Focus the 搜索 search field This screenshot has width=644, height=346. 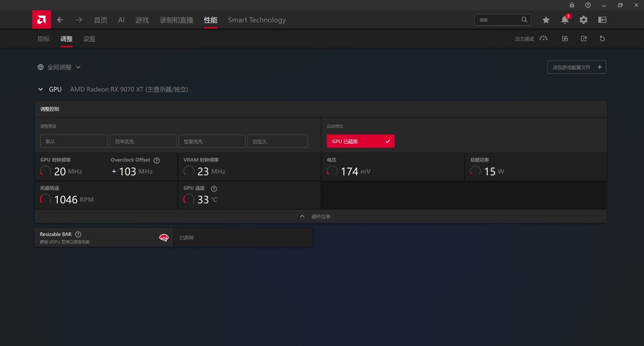pyautogui.click(x=503, y=20)
